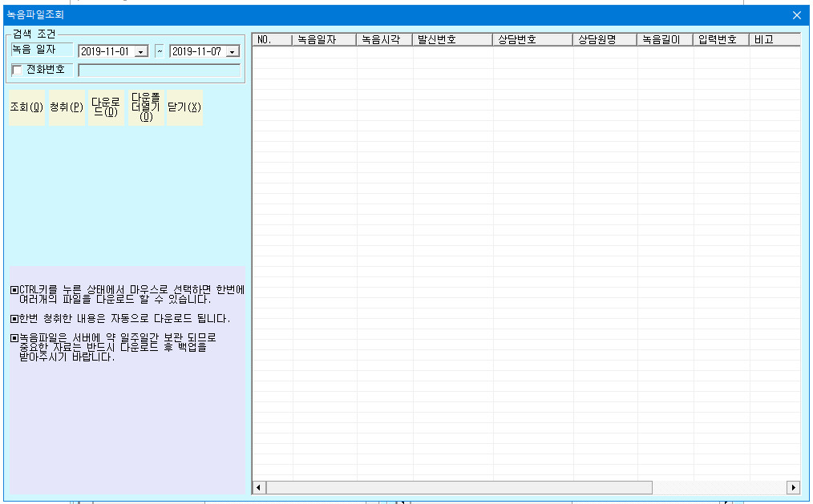813x504 pixels.
Task: Expand the start date 2019-11-01 dropdown
Action: 141,52
